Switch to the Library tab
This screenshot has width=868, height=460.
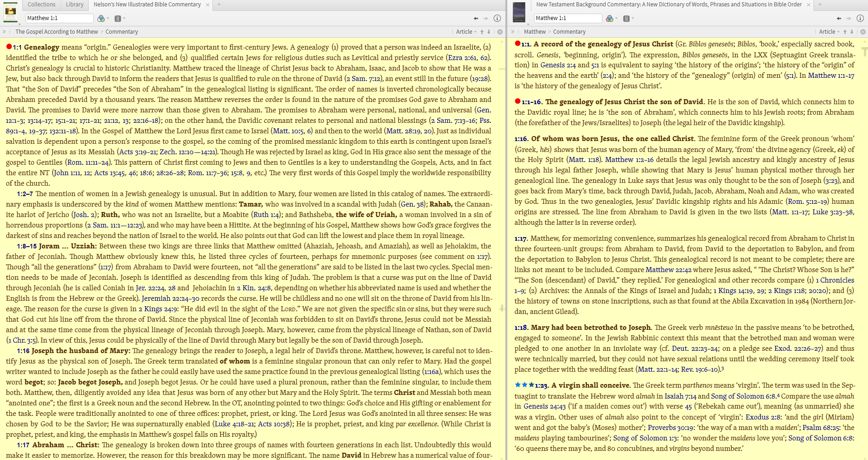(75, 5)
